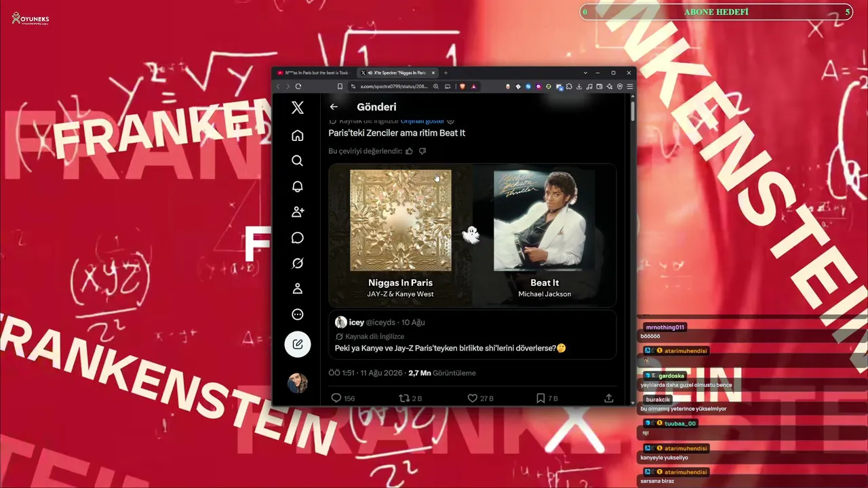The height and width of the screenshot is (488, 868).
Task: Open the Leo AI sparkle icon
Action: point(610,86)
